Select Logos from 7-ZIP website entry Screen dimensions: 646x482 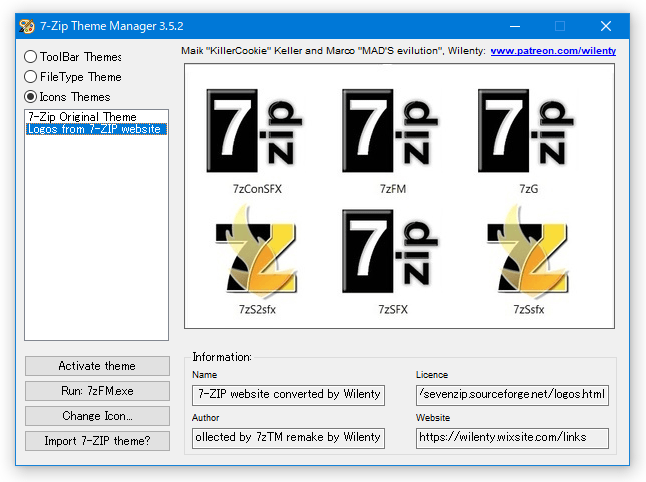pos(96,129)
